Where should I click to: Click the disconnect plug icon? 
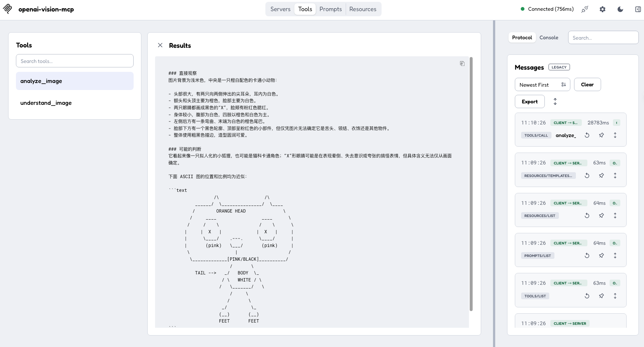585,9
